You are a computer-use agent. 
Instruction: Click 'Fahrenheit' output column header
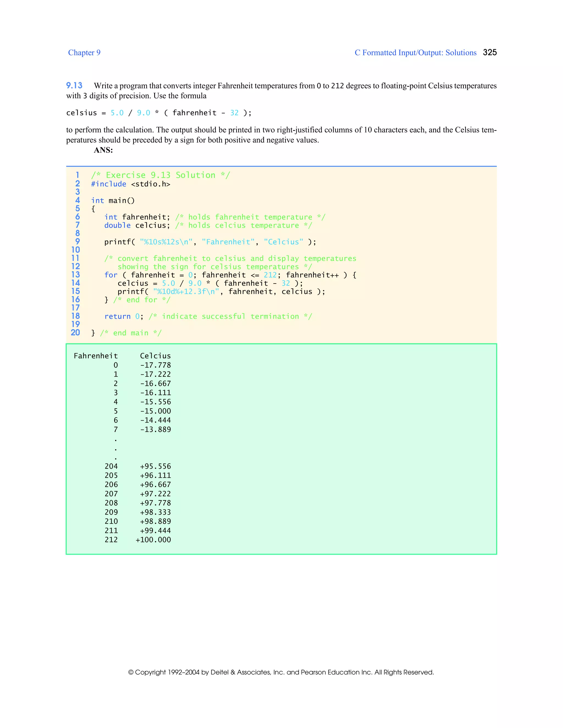[x=96, y=356]
